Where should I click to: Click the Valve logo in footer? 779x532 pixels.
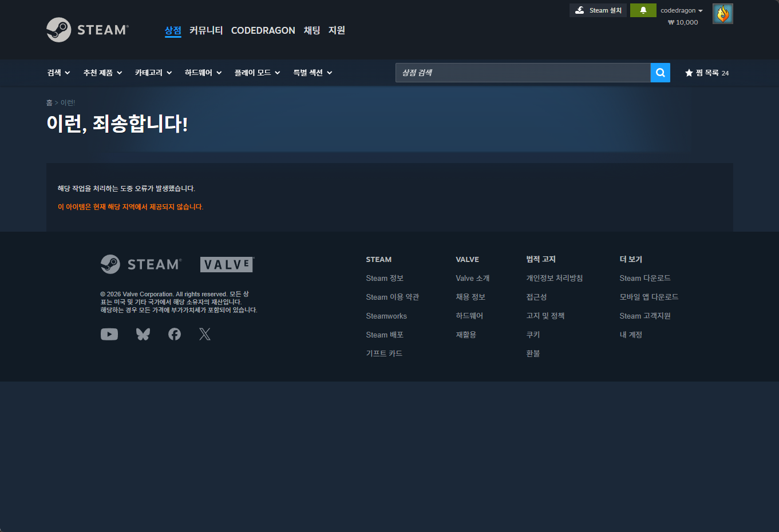[x=227, y=264]
